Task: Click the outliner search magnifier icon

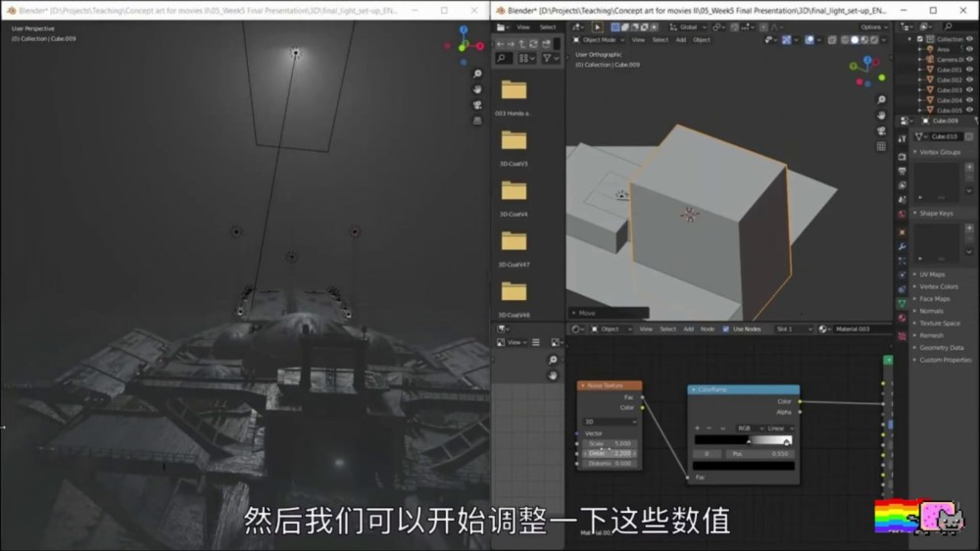Action: click(x=948, y=26)
